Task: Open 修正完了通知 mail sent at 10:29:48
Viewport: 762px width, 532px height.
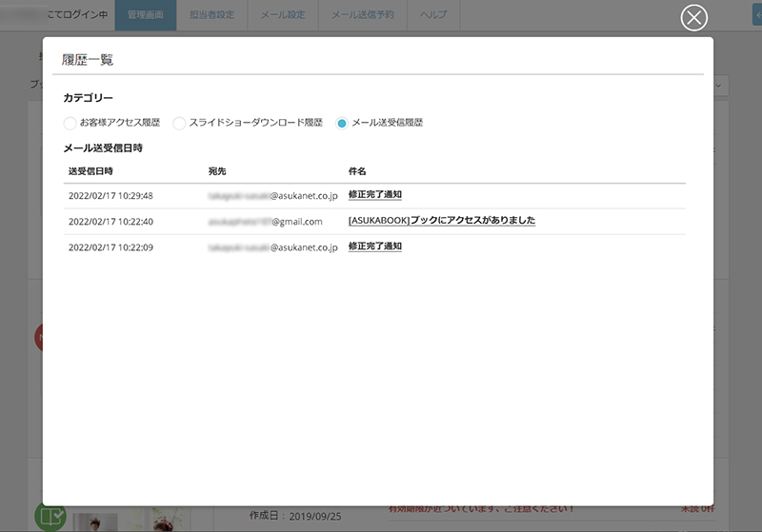Action: click(x=374, y=195)
